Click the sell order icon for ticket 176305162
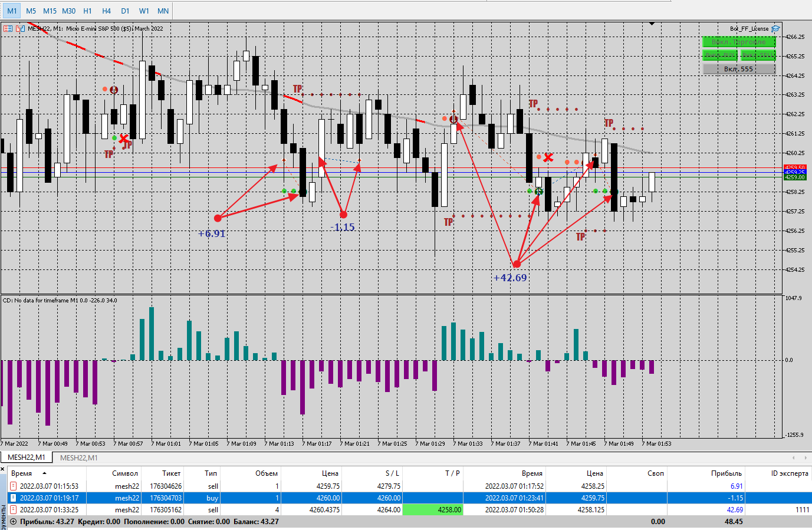 pos(13,509)
